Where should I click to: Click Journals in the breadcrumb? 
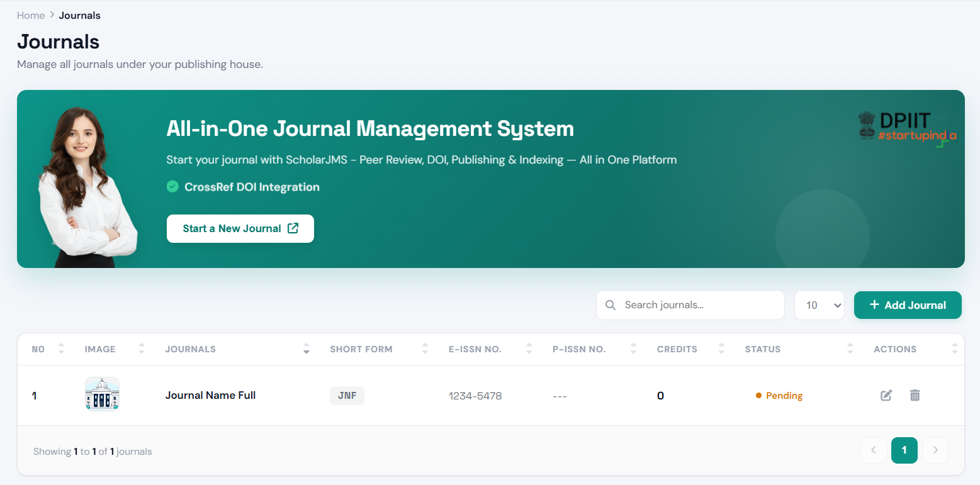pos(80,16)
